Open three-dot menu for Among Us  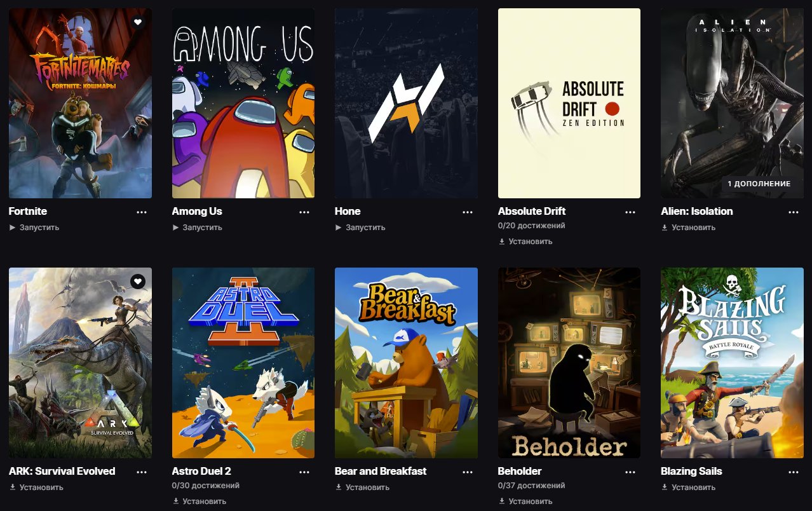coord(304,212)
